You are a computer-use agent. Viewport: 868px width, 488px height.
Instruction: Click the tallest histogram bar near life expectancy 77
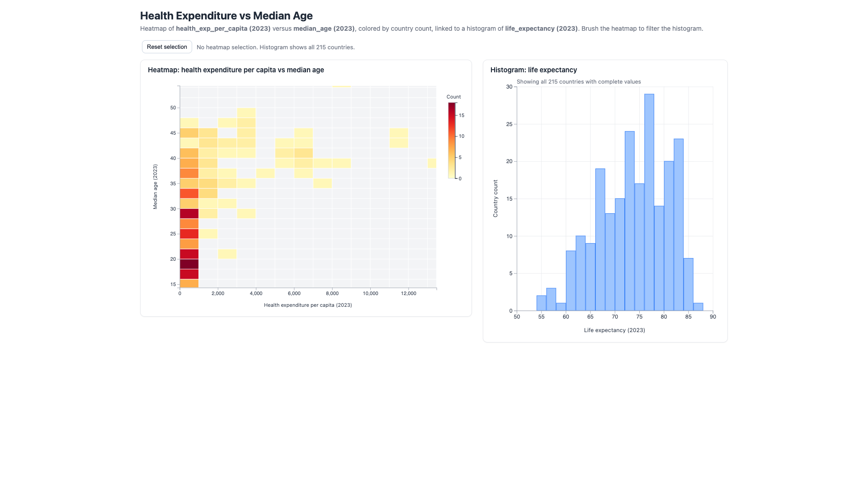pyautogui.click(x=649, y=202)
